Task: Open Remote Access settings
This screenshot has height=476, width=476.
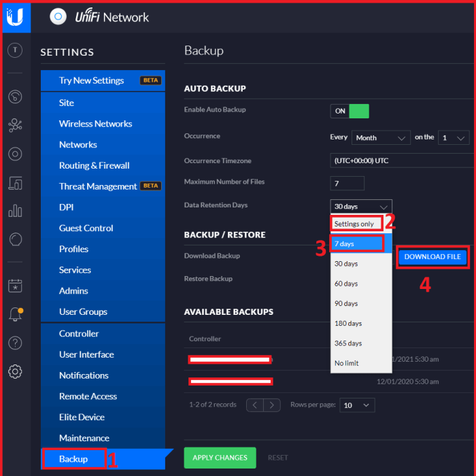Action: coord(103,396)
